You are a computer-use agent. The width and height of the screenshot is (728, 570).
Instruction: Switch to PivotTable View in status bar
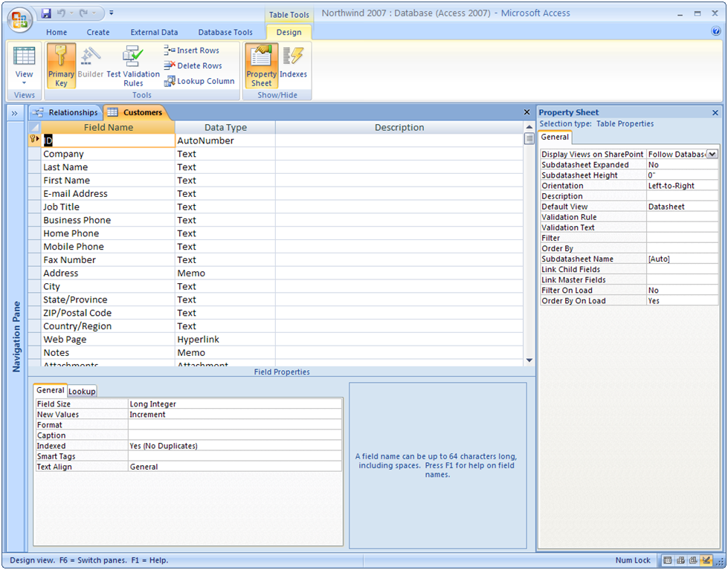coord(680,560)
